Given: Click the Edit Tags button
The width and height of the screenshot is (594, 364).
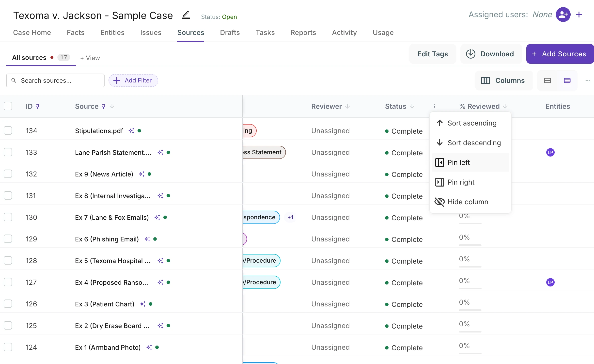Looking at the screenshot, I should tap(433, 54).
